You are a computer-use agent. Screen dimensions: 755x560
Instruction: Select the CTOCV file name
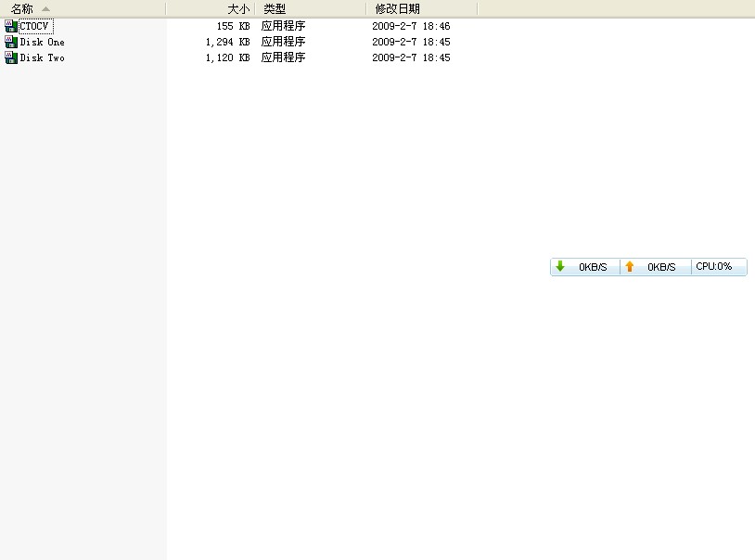tap(34, 26)
